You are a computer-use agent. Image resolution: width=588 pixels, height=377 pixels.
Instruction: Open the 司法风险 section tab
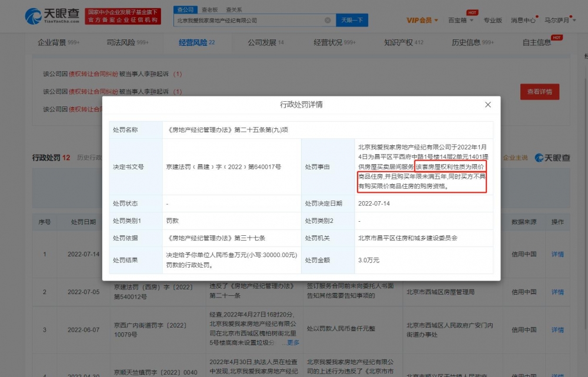[128, 43]
